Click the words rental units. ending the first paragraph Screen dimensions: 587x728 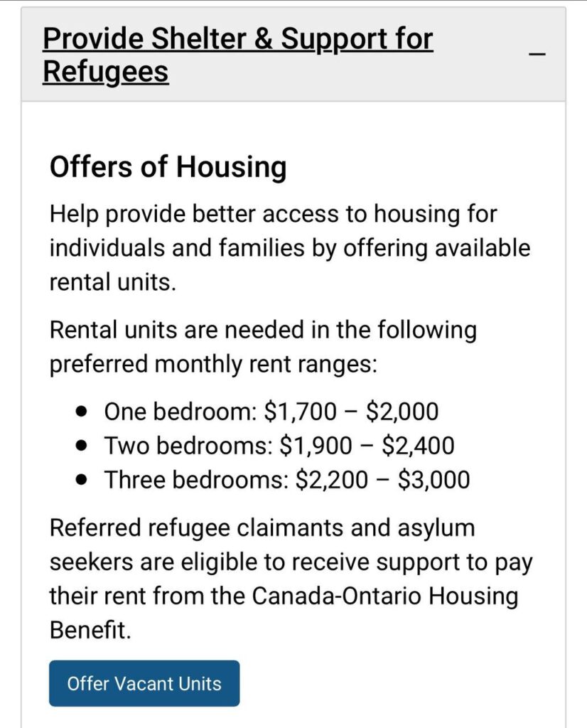point(112,282)
